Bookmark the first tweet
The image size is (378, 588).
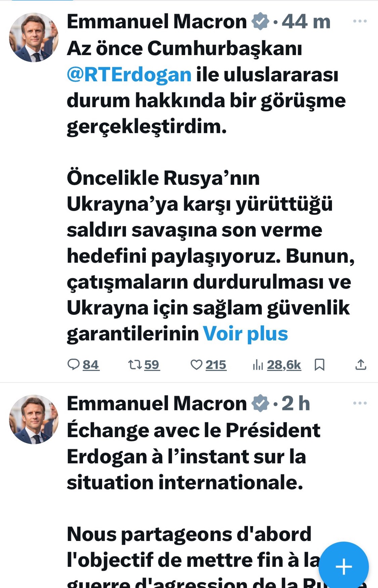pyautogui.click(x=319, y=365)
